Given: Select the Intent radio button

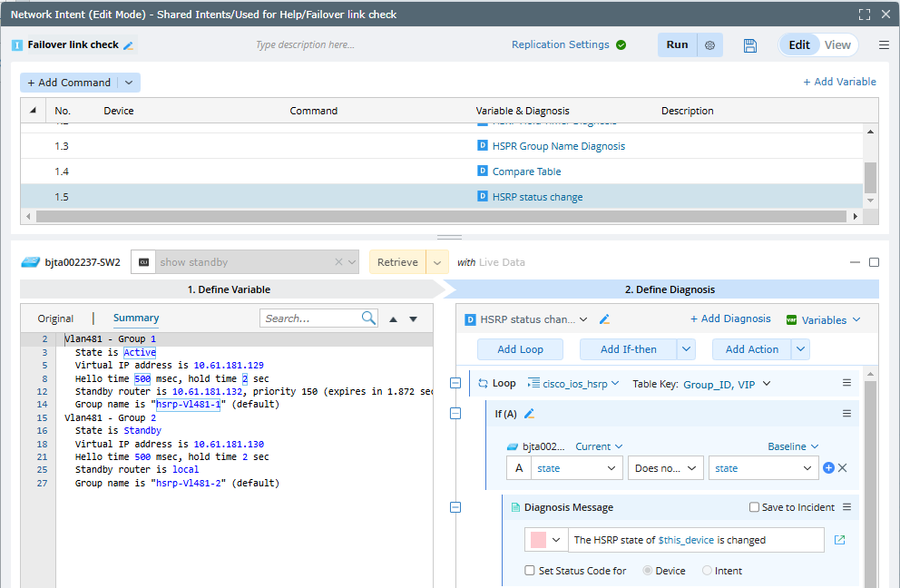Looking at the screenshot, I should (x=707, y=571).
